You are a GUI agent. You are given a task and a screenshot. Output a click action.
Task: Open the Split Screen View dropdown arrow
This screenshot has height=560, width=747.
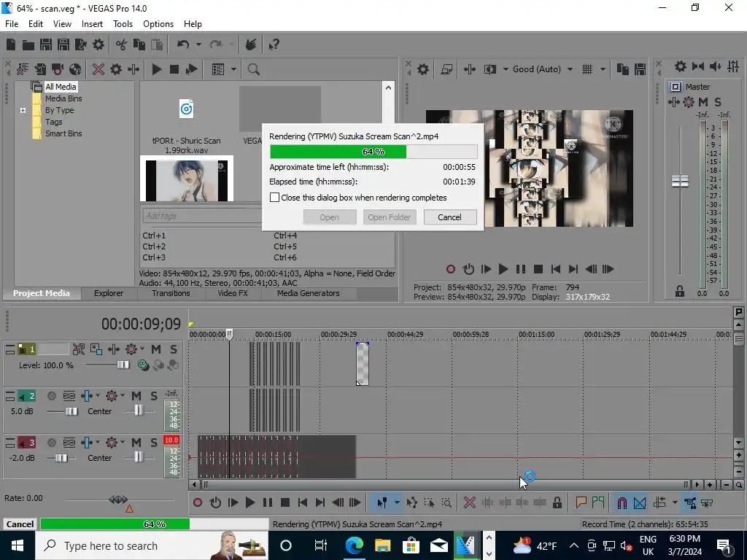pyautogui.click(x=506, y=69)
